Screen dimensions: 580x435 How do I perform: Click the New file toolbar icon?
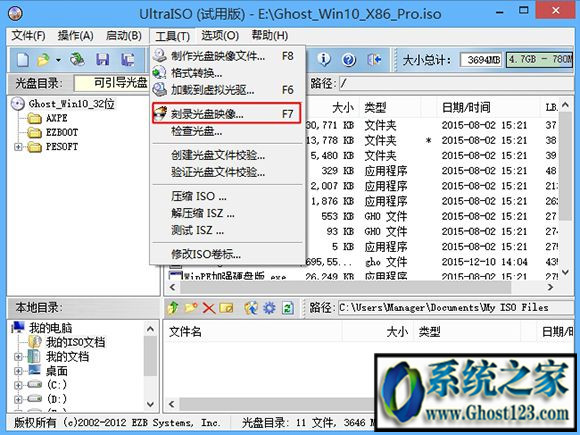tap(22, 60)
